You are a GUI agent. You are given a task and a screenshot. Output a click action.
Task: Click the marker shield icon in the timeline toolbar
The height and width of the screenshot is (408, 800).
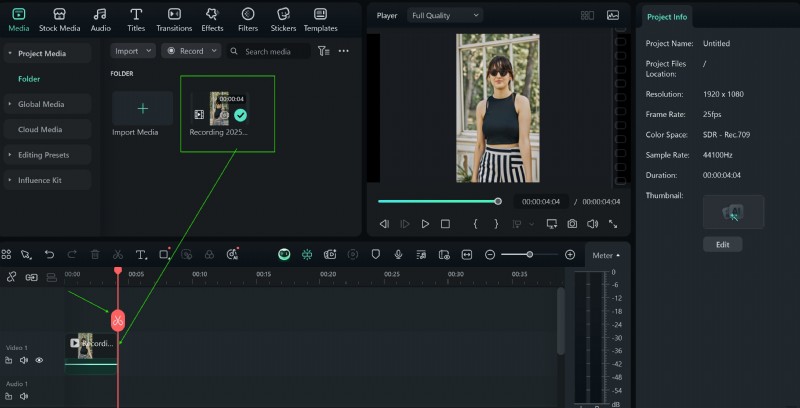pos(376,255)
